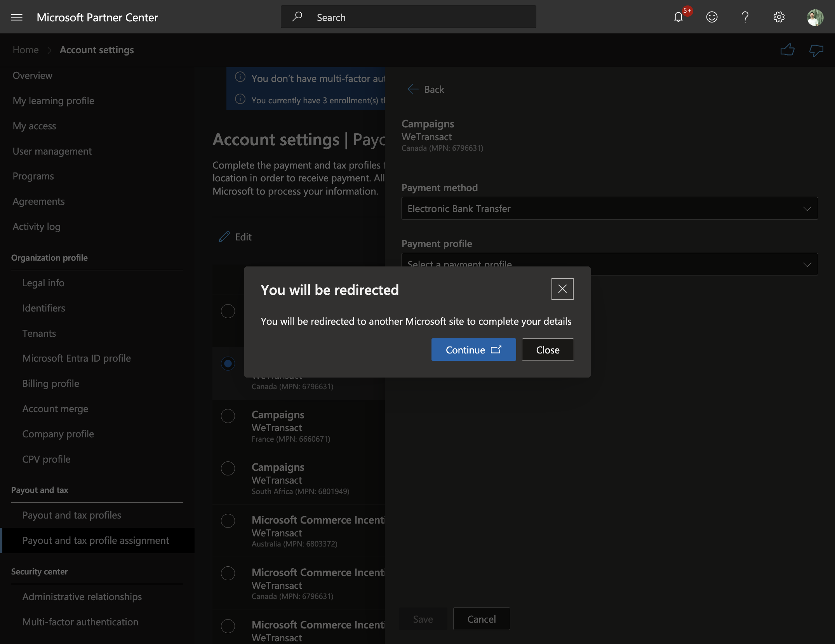Click the Edit pencil button
835x644 pixels.
coord(235,237)
